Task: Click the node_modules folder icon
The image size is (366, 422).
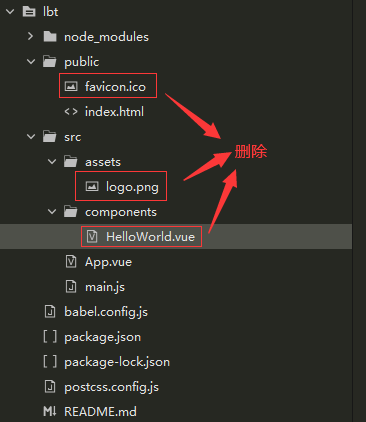Action: point(50,37)
